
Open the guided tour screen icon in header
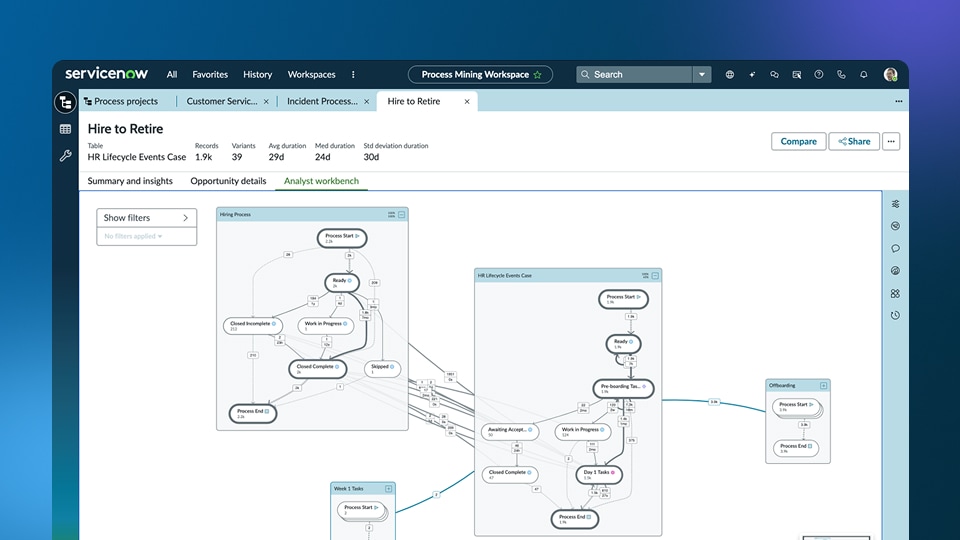pos(797,75)
